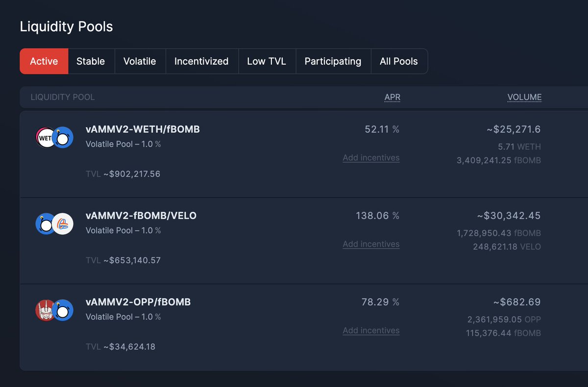Click the OPP token icon

click(x=45, y=310)
